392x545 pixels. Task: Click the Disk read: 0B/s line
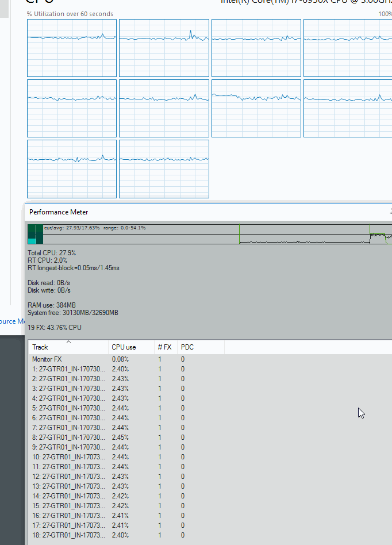pos(49,283)
